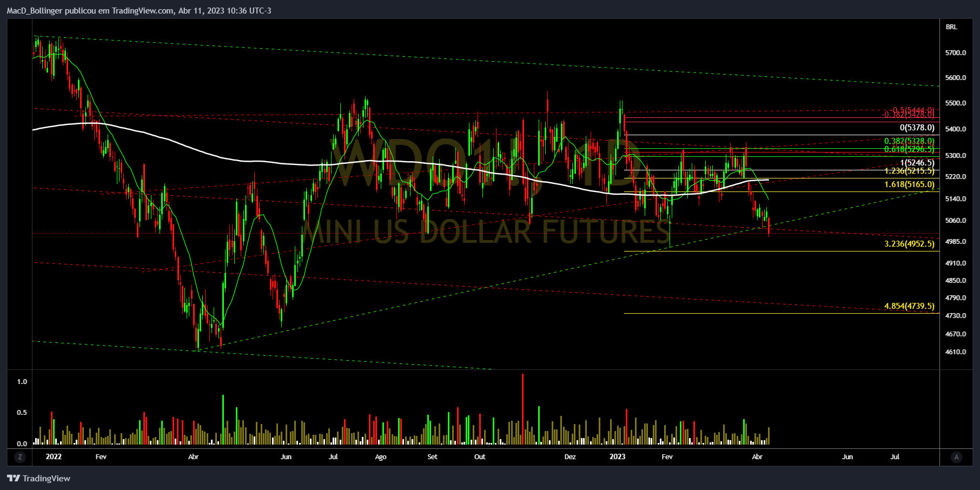Click the 1.0 volume scale label

[22, 382]
